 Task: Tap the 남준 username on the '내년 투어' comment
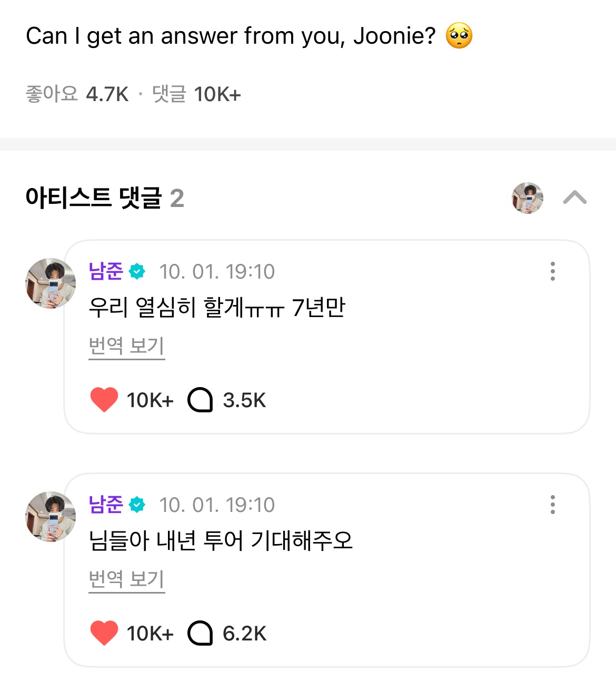[x=106, y=505]
